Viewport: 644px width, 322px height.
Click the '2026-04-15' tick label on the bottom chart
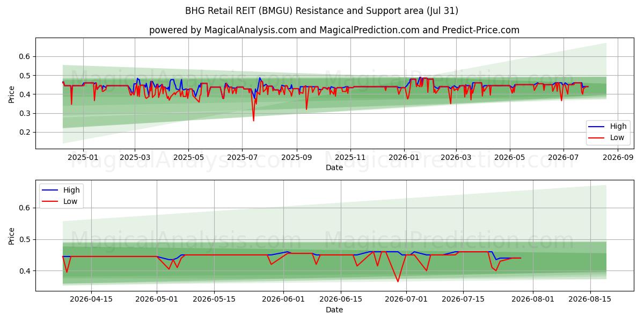(91, 300)
